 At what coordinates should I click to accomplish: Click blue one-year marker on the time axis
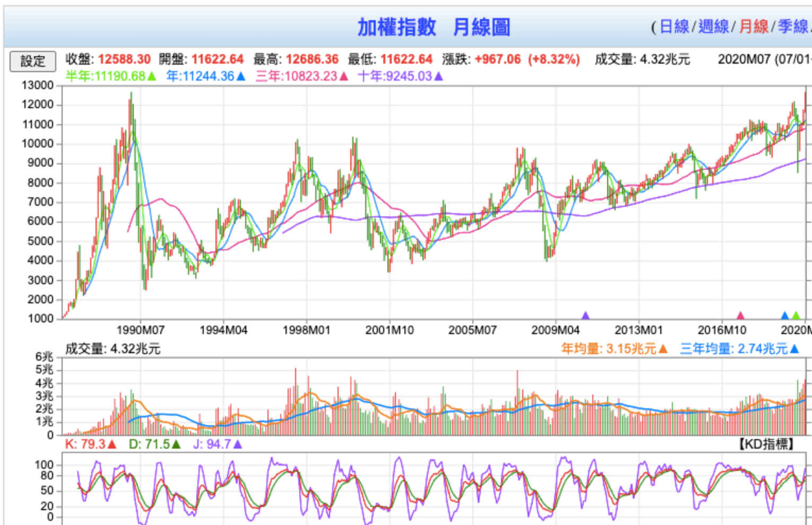(x=785, y=316)
